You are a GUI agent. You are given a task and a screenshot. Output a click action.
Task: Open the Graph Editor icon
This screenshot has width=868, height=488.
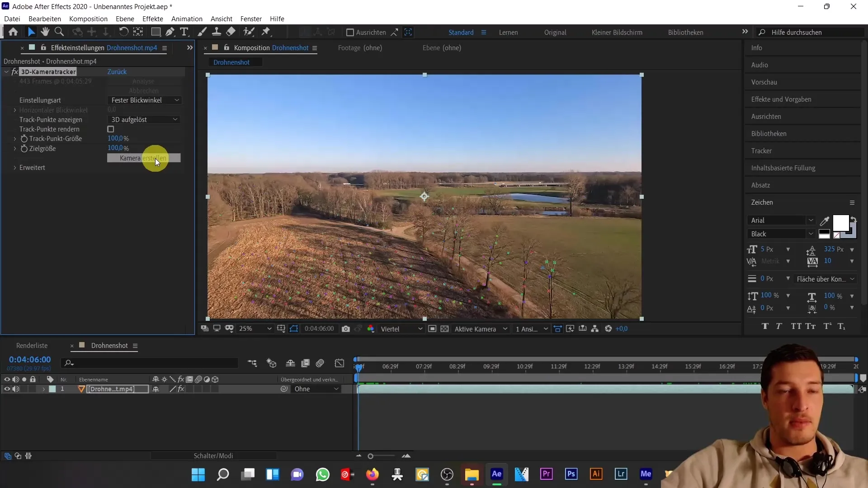point(340,363)
